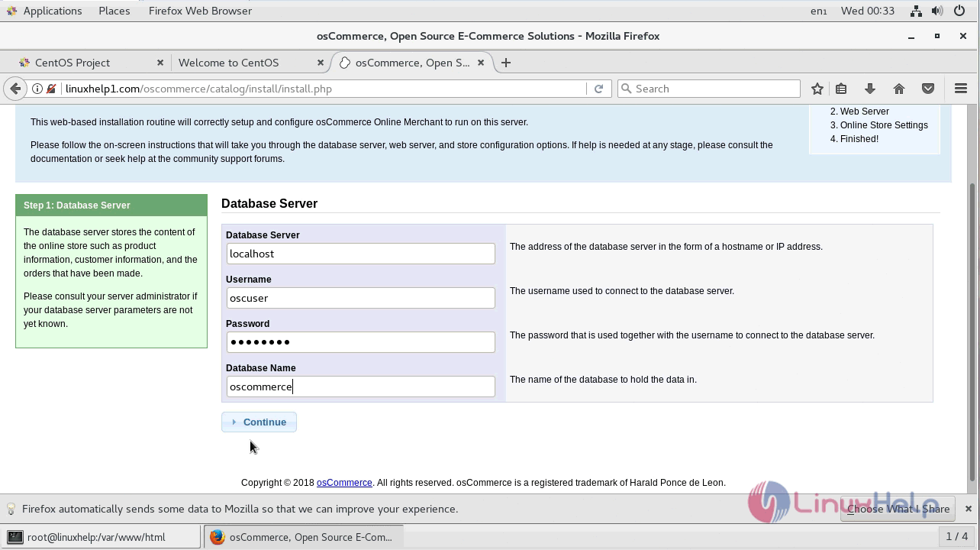Maximize the Firefox window
The image size is (980, 550).
937,36
